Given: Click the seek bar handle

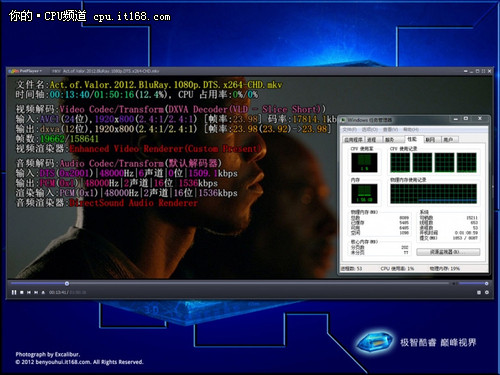Looking at the screenshot, I should pos(67,283).
